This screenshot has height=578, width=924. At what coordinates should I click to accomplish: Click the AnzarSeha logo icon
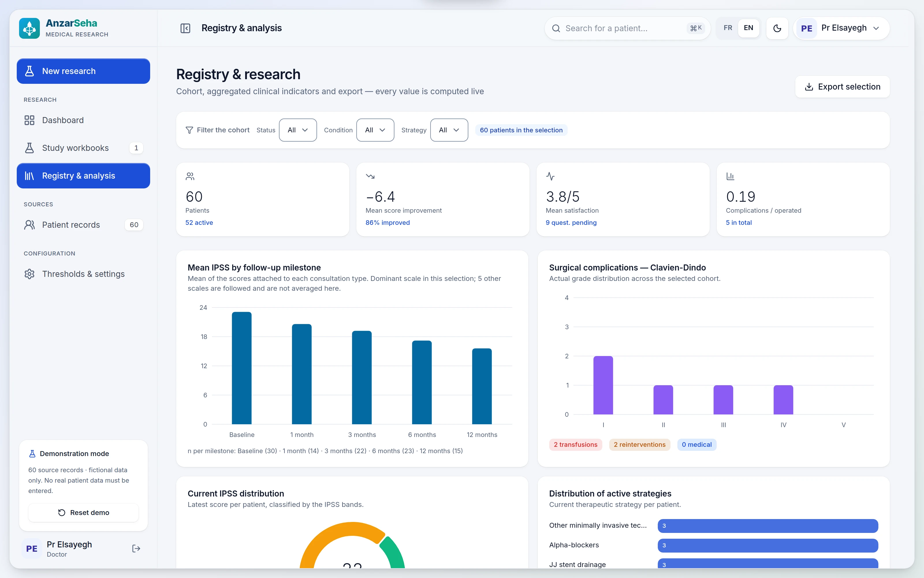click(x=29, y=28)
